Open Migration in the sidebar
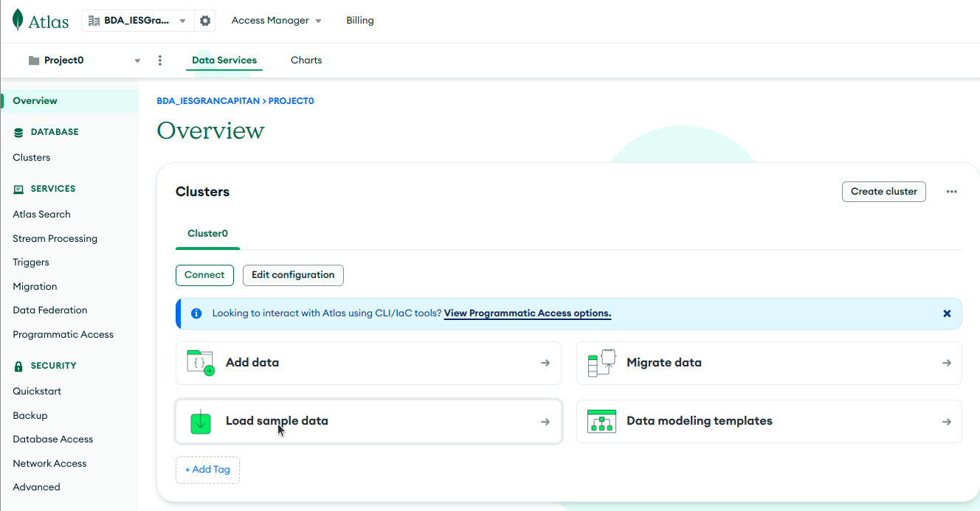Image resolution: width=980 pixels, height=511 pixels. (x=35, y=287)
